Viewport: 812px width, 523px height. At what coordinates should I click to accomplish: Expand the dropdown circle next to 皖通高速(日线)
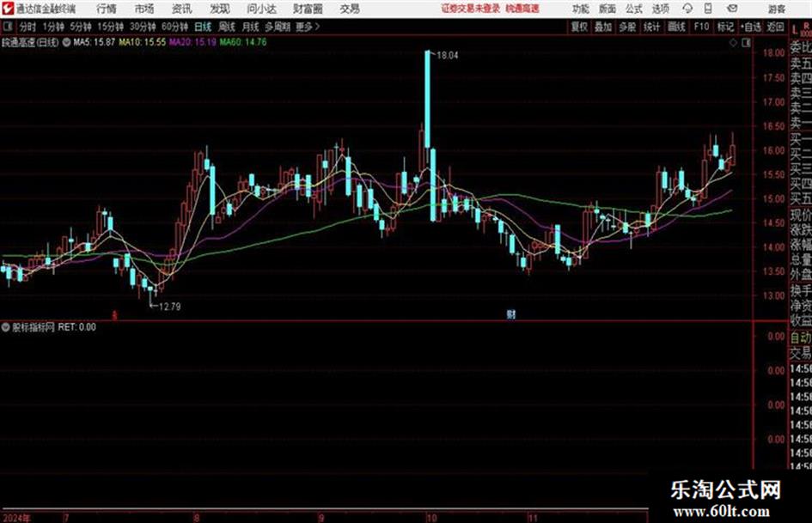tap(67, 42)
